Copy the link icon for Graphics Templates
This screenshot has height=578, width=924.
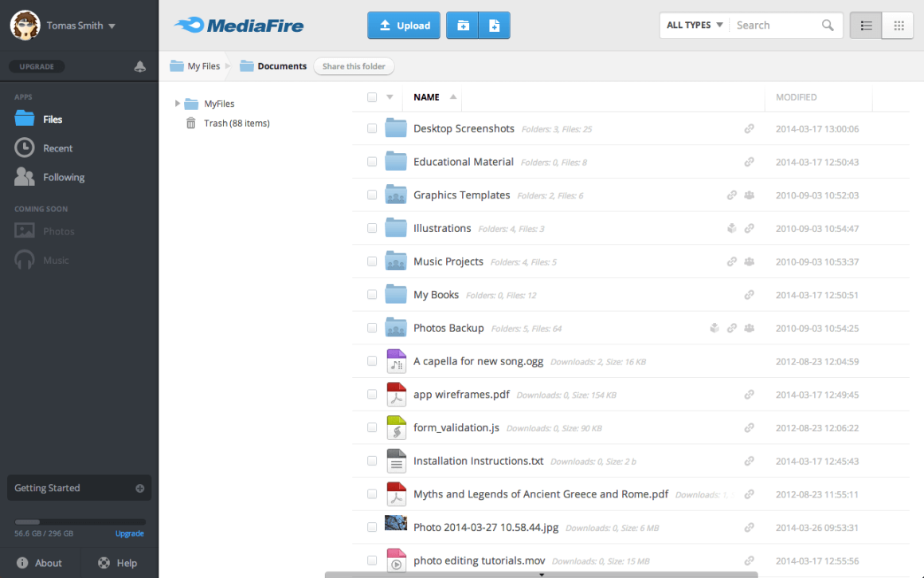(x=731, y=195)
